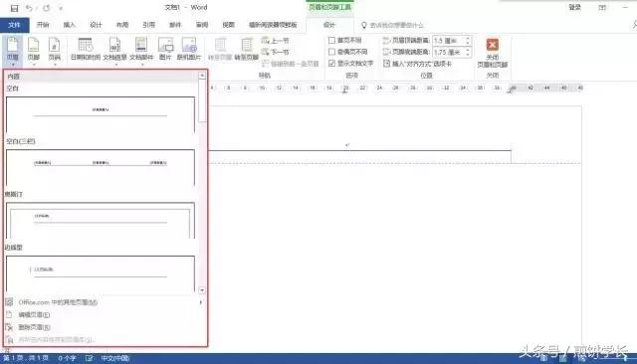This screenshot has width=637, height=364.
Task: Open the 文档信息 (Document Info) menu
Action: pos(115,51)
